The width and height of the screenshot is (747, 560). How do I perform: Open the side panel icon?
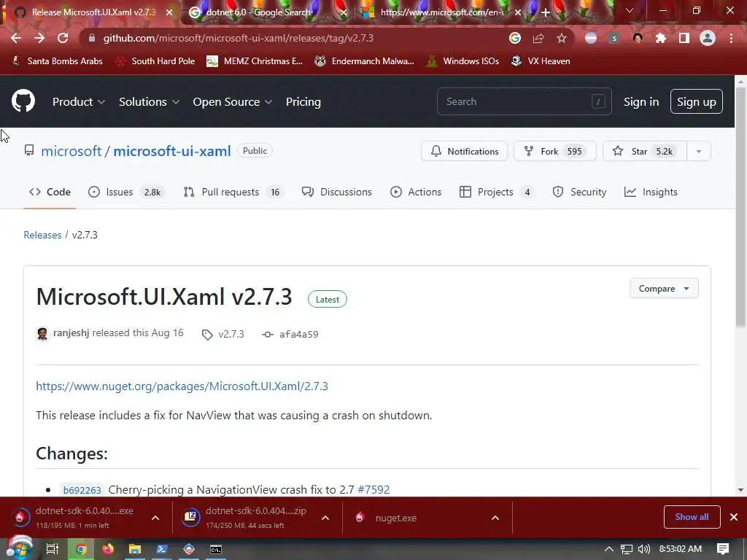coord(684,38)
